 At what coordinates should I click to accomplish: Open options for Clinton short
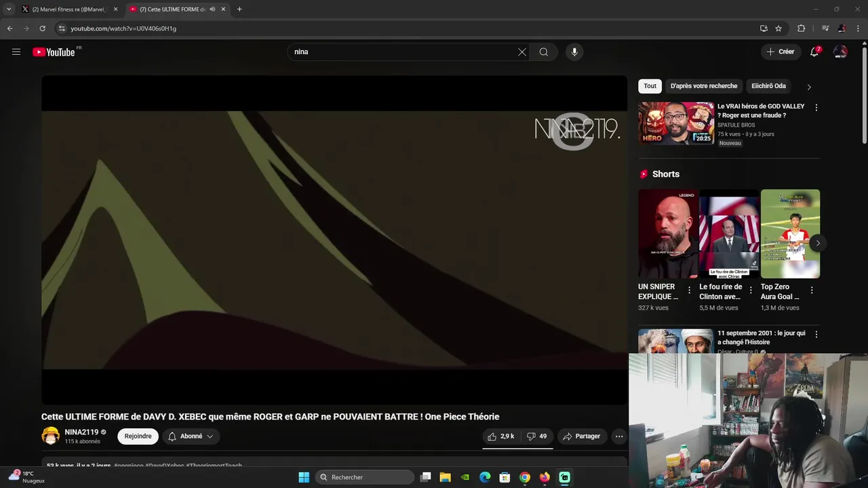[x=751, y=290]
